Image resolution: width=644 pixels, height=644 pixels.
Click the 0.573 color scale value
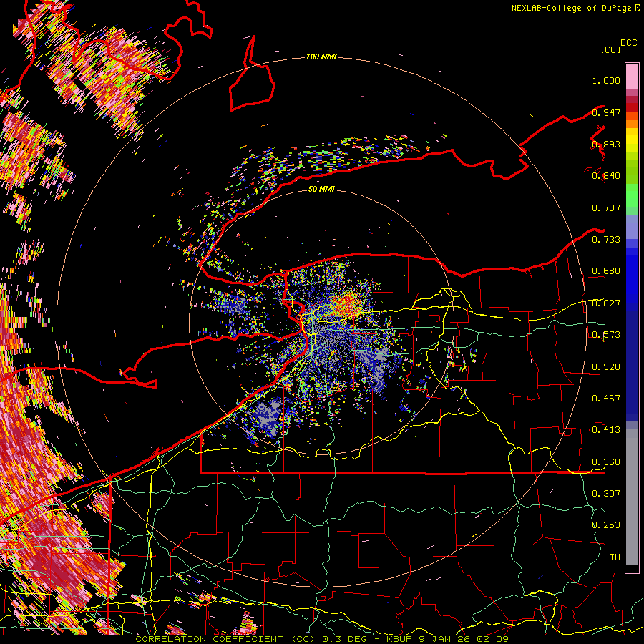(x=606, y=335)
